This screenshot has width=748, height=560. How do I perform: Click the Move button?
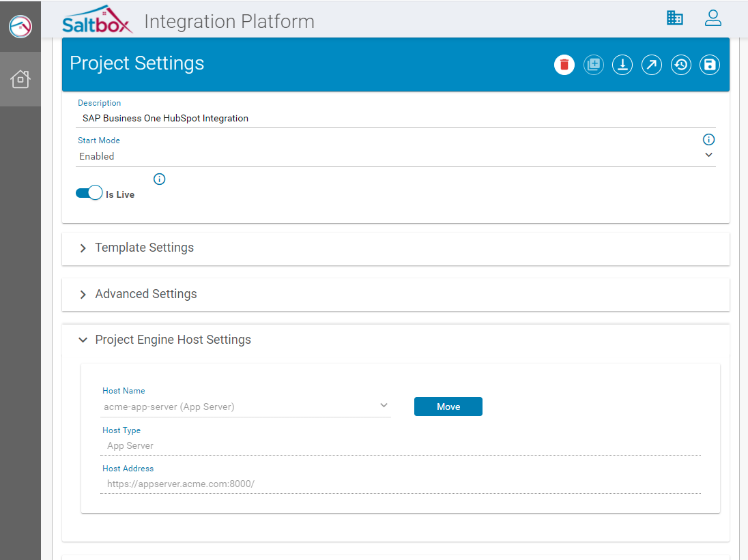[448, 407]
